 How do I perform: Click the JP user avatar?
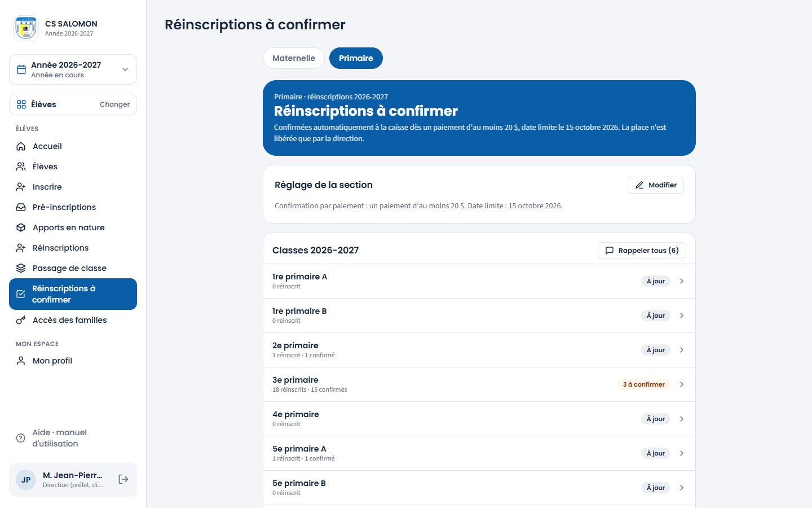pos(26,480)
